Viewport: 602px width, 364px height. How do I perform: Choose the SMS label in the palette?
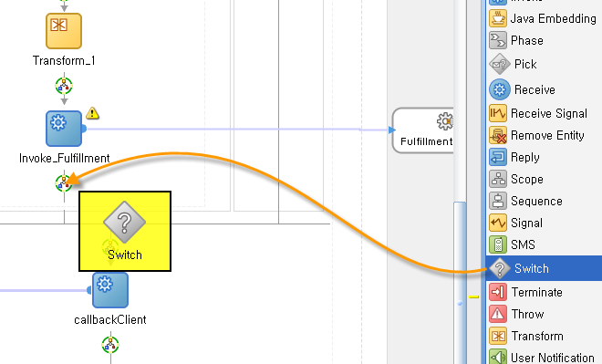[523, 244]
